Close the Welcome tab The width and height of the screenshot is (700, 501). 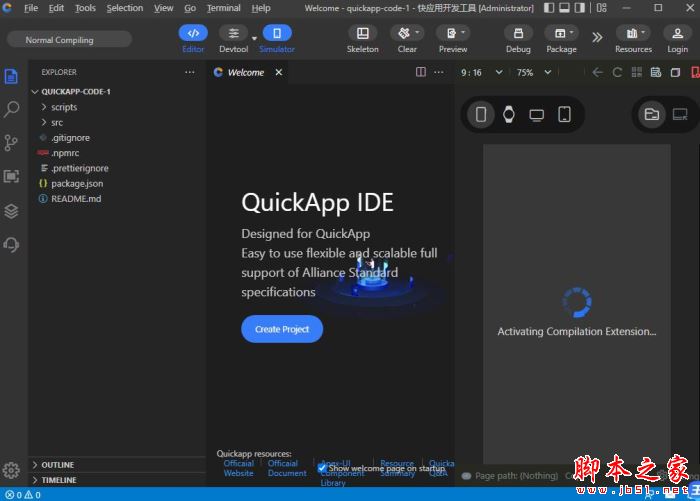click(x=279, y=72)
